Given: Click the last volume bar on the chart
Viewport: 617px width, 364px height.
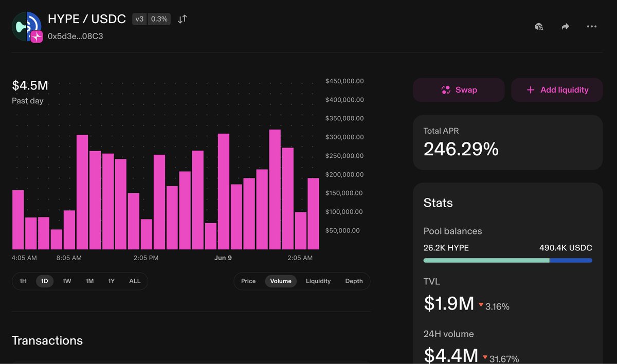Looking at the screenshot, I should coord(313,214).
